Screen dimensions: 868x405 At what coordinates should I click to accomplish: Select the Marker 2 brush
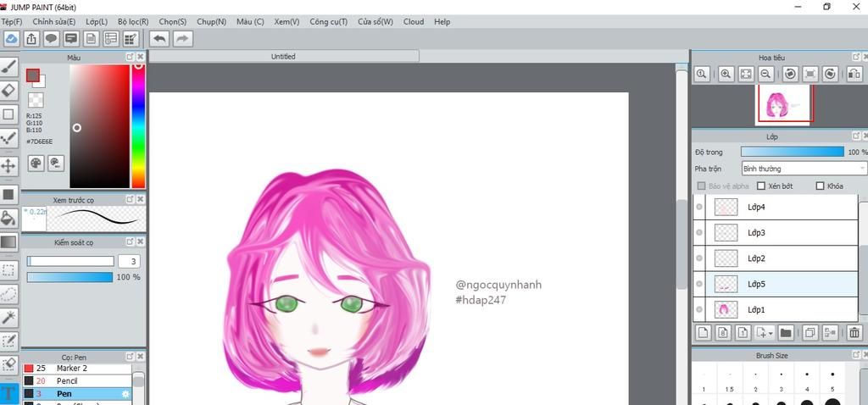(x=77, y=368)
